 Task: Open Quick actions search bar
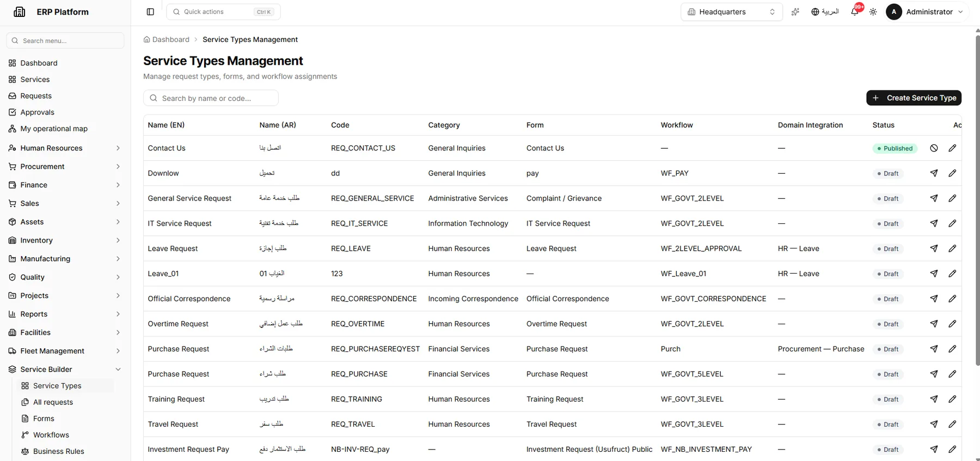click(223, 12)
